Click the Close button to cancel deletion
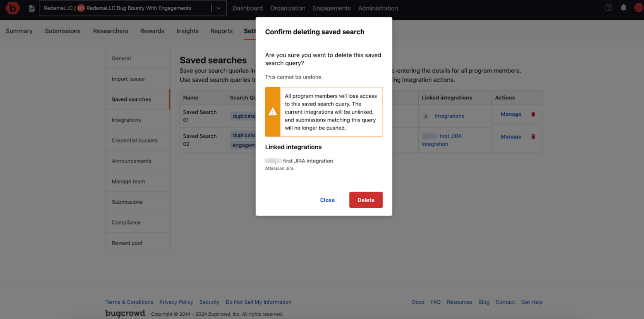This screenshot has width=644, height=319. (x=327, y=200)
